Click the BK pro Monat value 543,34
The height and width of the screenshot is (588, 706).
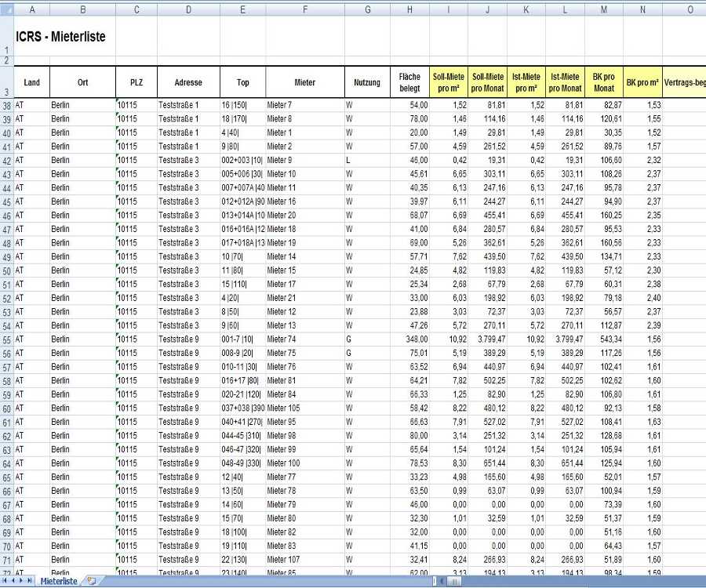(604, 339)
